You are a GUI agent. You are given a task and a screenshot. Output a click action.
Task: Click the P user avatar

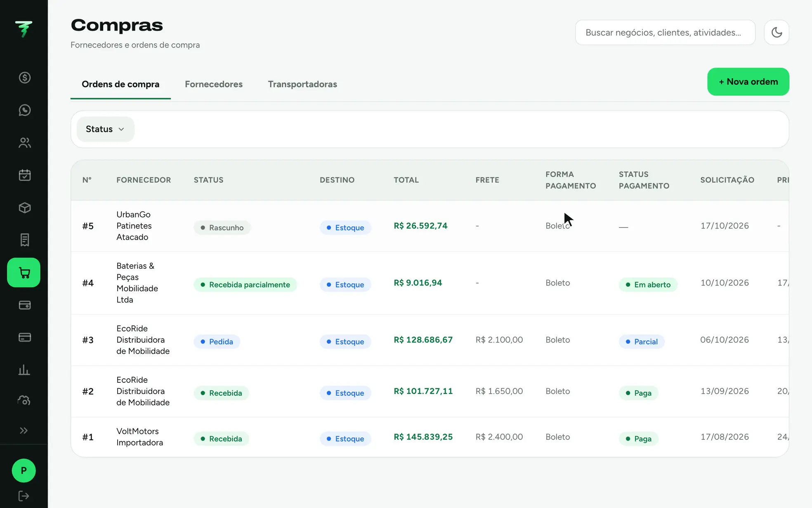coord(24,471)
